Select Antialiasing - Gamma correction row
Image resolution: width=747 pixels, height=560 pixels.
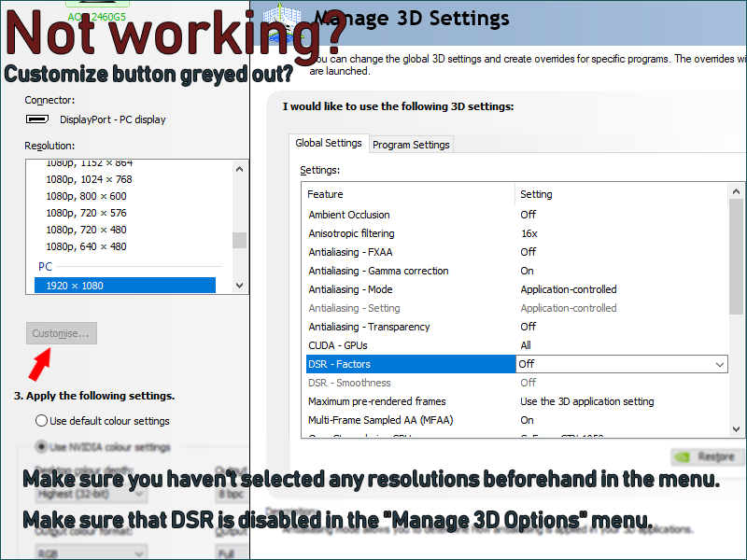(516, 271)
